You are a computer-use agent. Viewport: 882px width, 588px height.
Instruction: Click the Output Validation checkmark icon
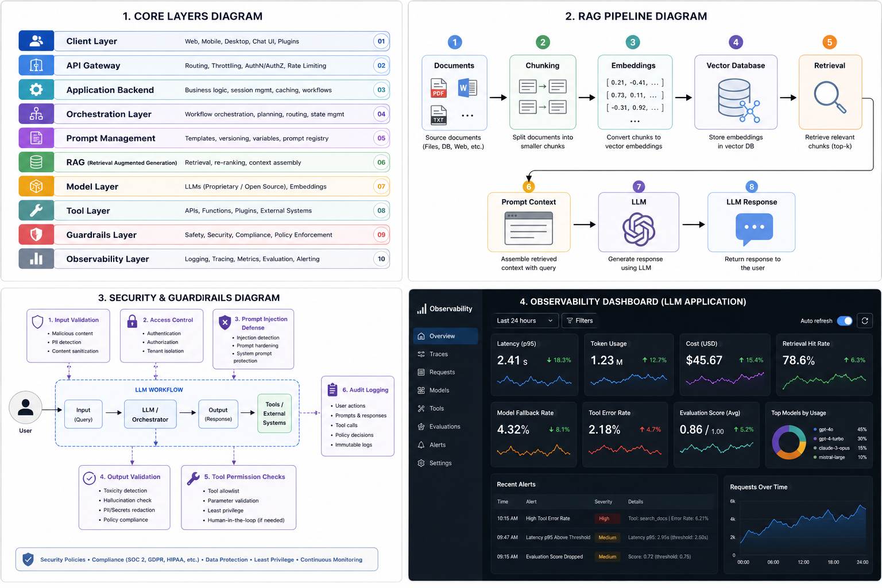point(89,478)
